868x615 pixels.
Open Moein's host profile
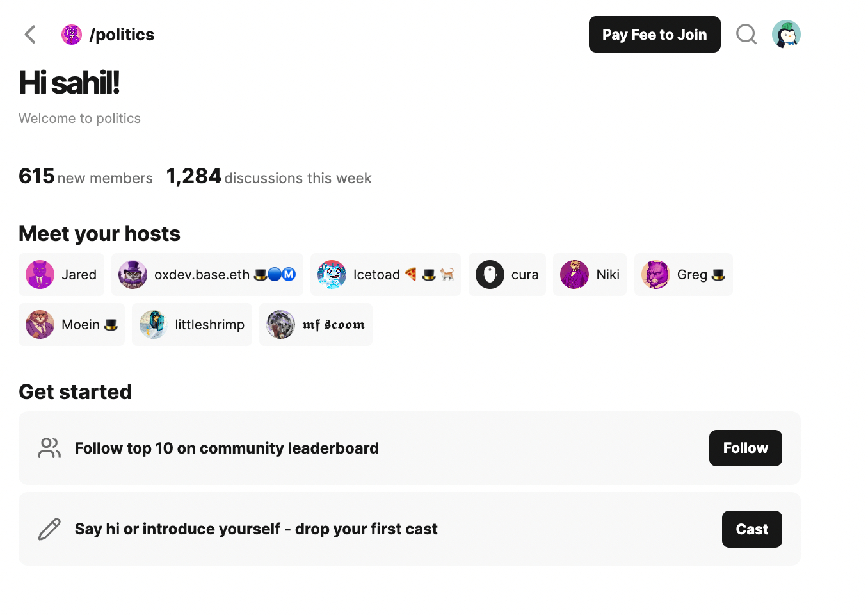72,325
